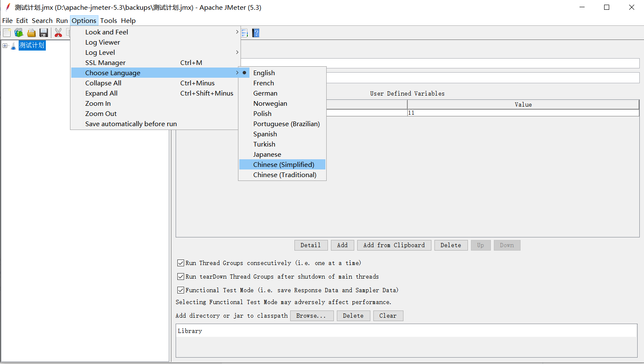Click the Delete button beside Add from Clipboard
This screenshot has width=644, height=364.
(451, 245)
